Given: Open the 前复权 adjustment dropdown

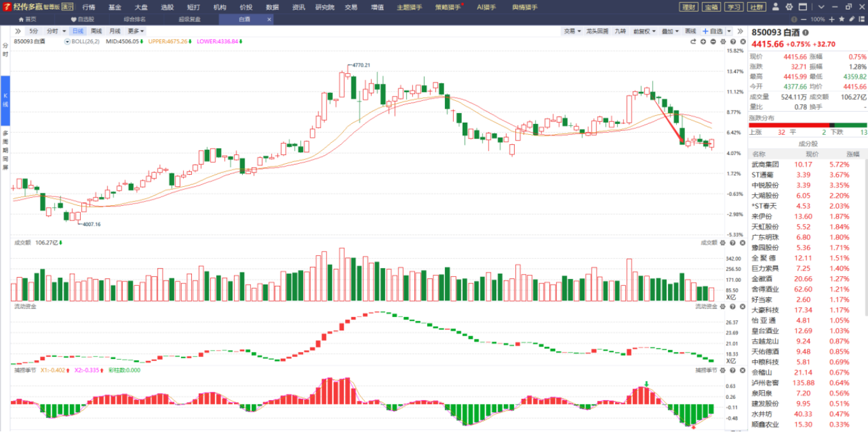Looking at the screenshot, I should [x=644, y=31].
